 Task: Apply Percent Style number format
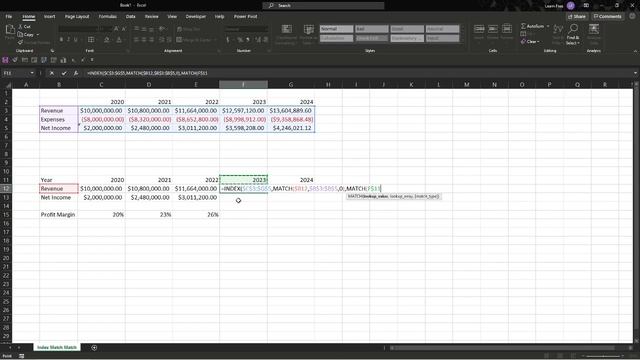[x=240, y=40]
